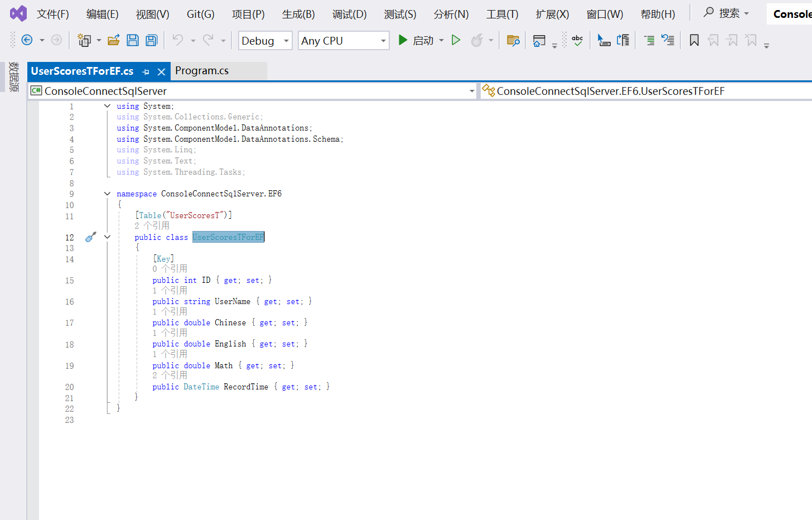
Task: Run without debugging using outlined green arrow
Action: [x=456, y=40]
